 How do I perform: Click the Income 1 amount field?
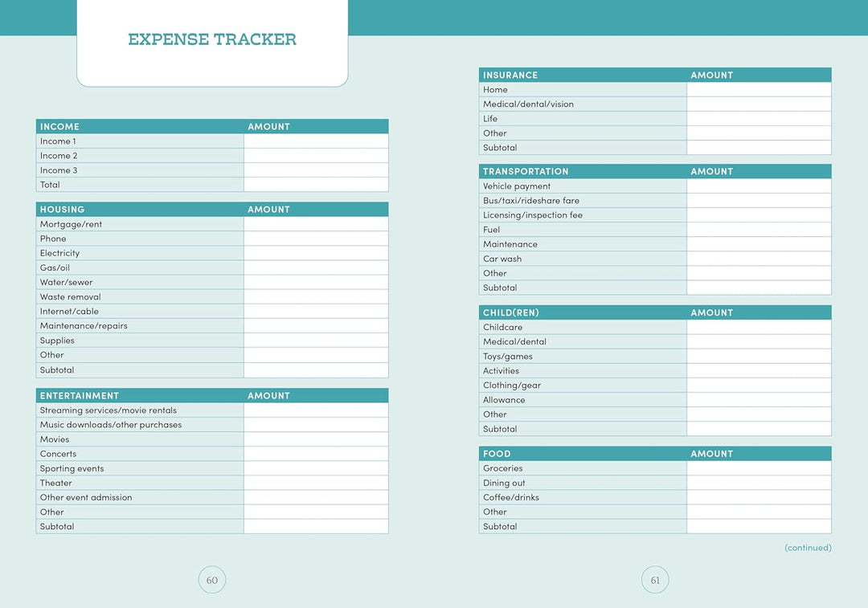316,141
